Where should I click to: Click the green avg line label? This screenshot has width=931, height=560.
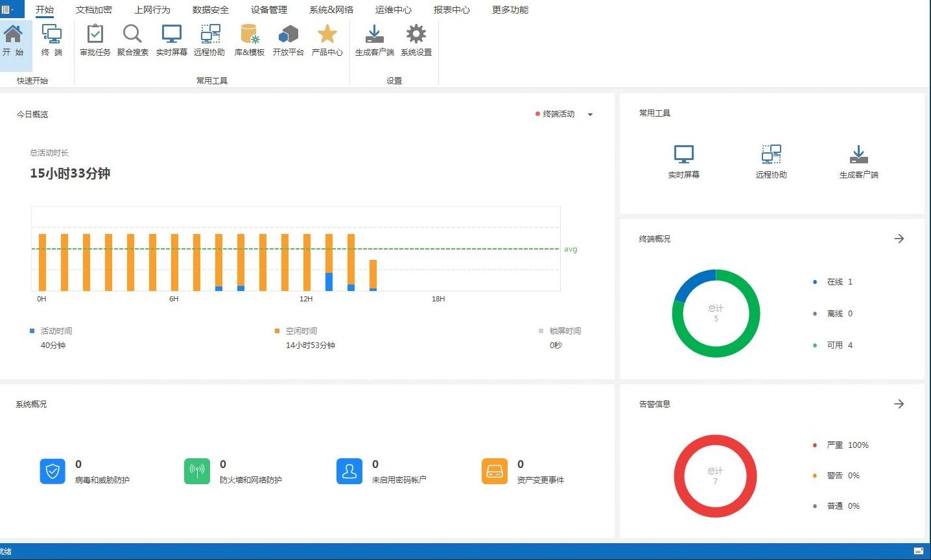[571, 249]
